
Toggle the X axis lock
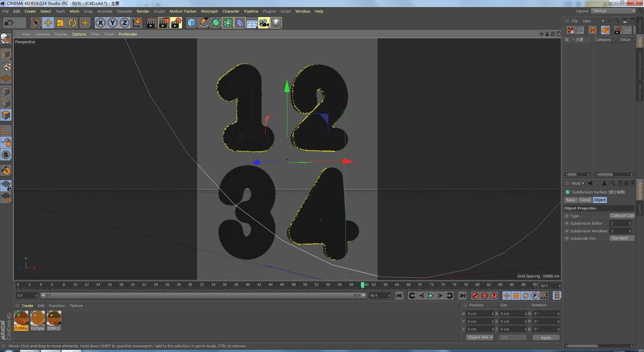(100, 23)
